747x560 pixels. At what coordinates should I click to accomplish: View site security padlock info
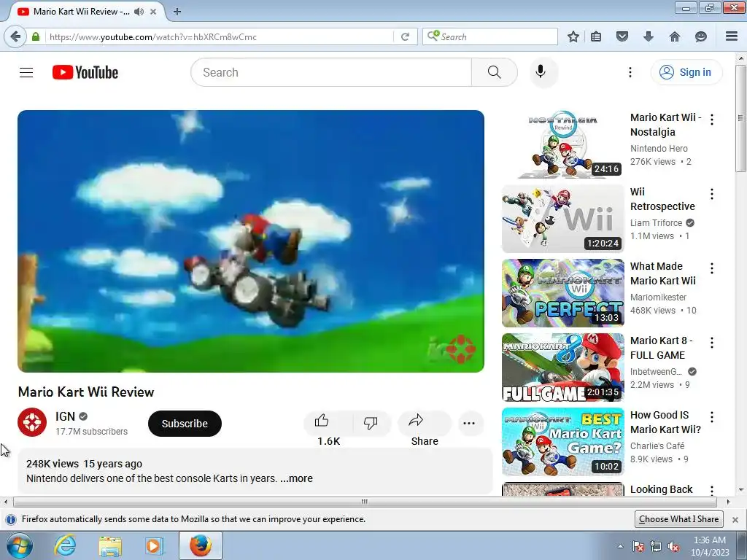[x=36, y=36]
